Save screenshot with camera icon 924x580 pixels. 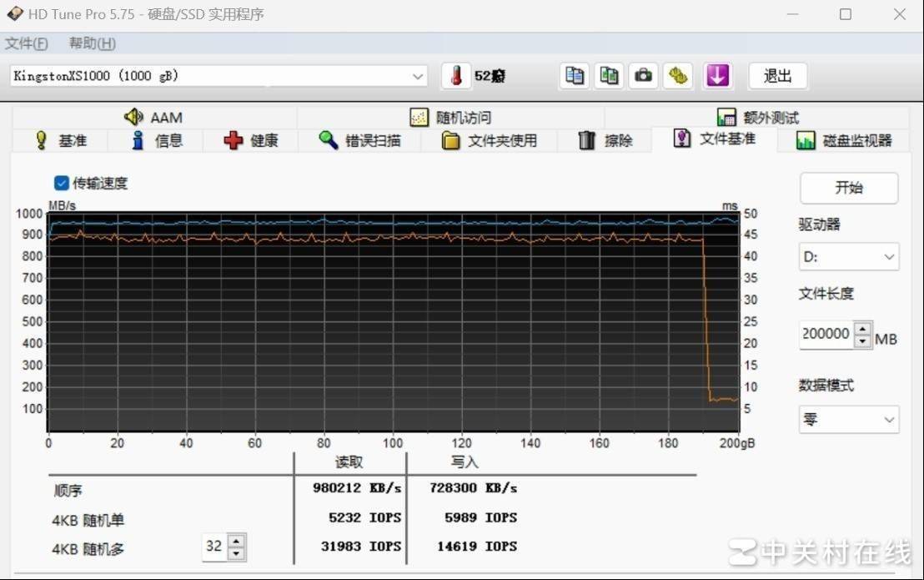pos(644,75)
